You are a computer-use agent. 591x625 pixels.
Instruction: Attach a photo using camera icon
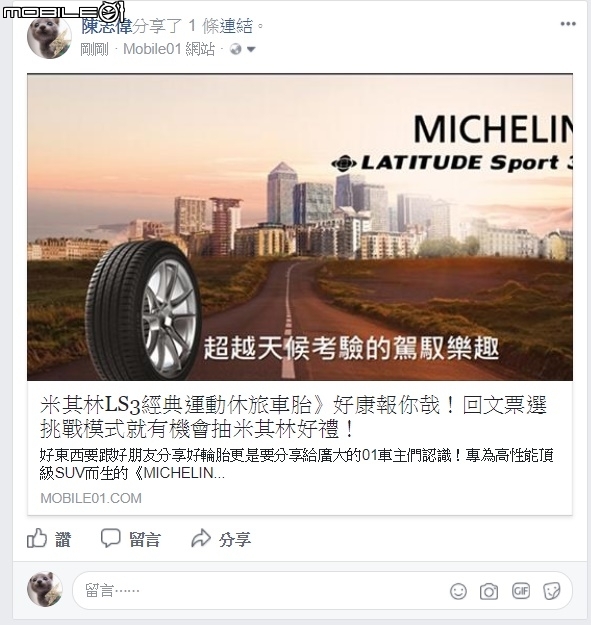tap(489, 591)
